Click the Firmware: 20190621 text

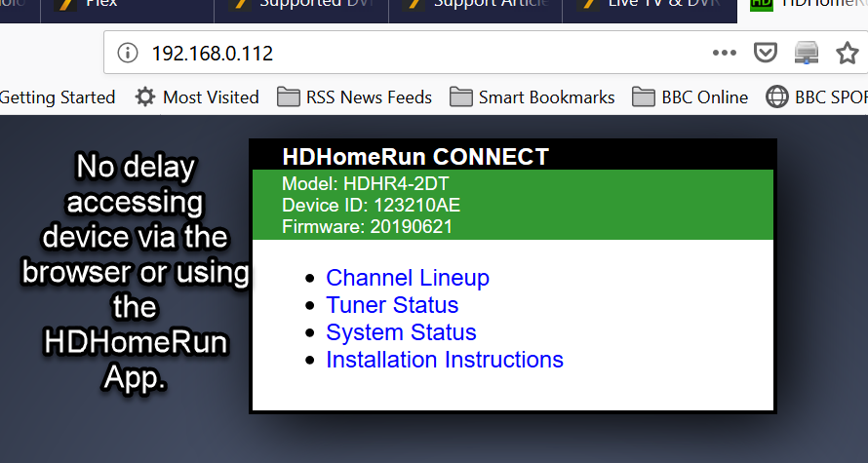367,227
